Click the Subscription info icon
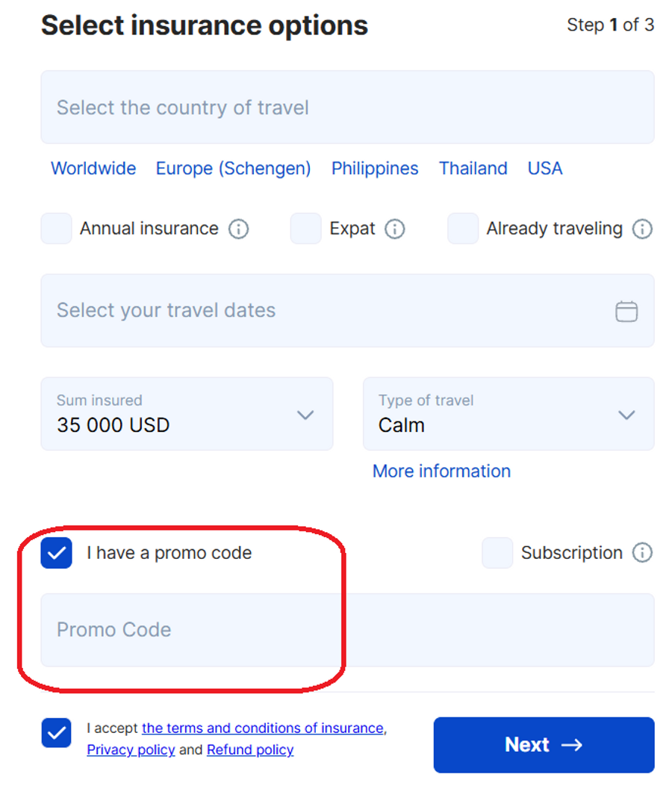Viewport: 672px width, 795px height. [642, 553]
